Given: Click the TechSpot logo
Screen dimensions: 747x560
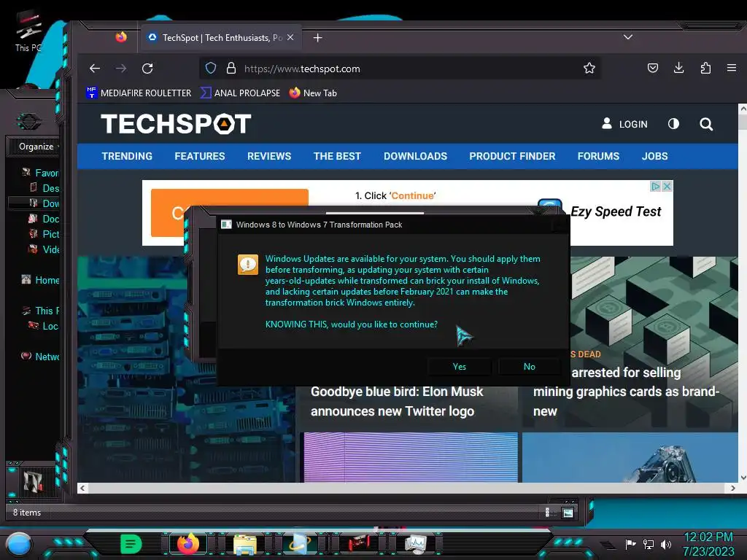Looking at the screenshot, I should coord(176,124).
